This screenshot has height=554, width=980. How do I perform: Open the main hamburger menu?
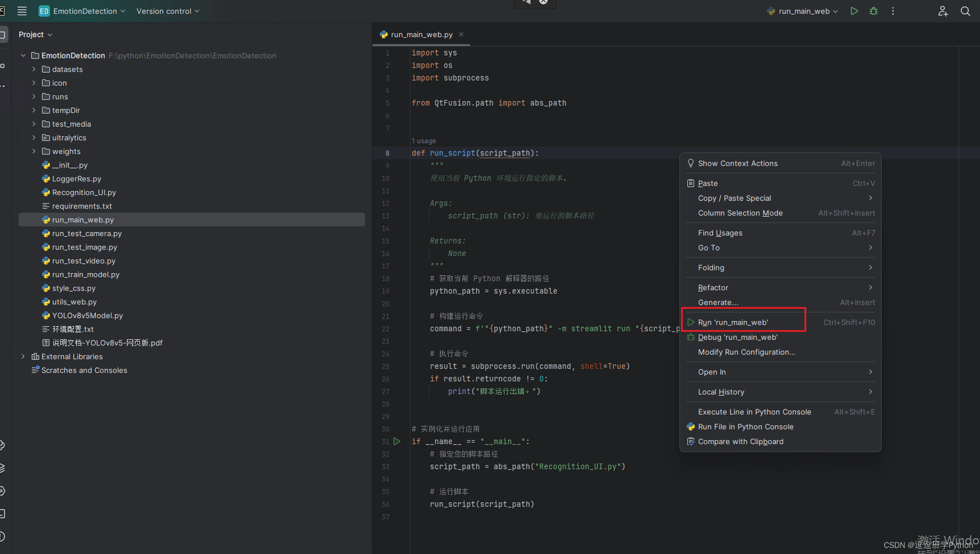coord(22,11)
